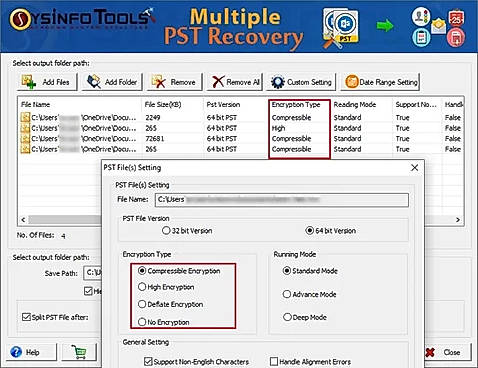Click the Remove button
The width and height of the screenshot is (478, 368).
tap(174, 82)
